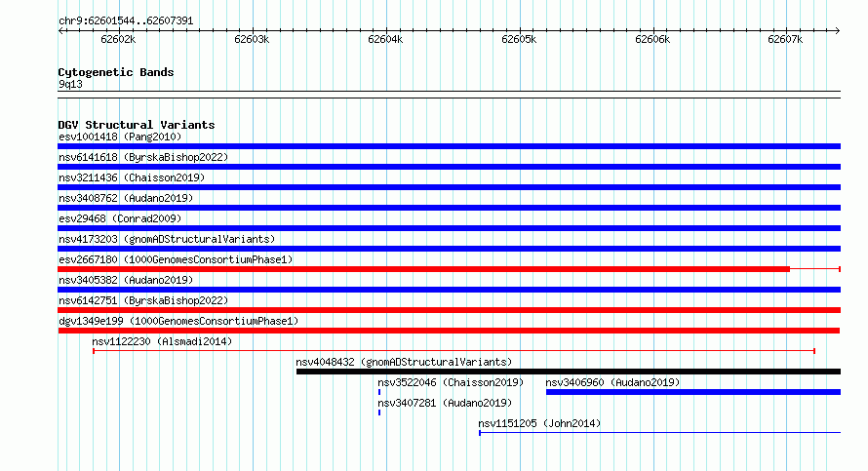This screenshot has width=868, height=471.
Task: Select the blue bar under esv1001418
Action: [x=449, y=146]
